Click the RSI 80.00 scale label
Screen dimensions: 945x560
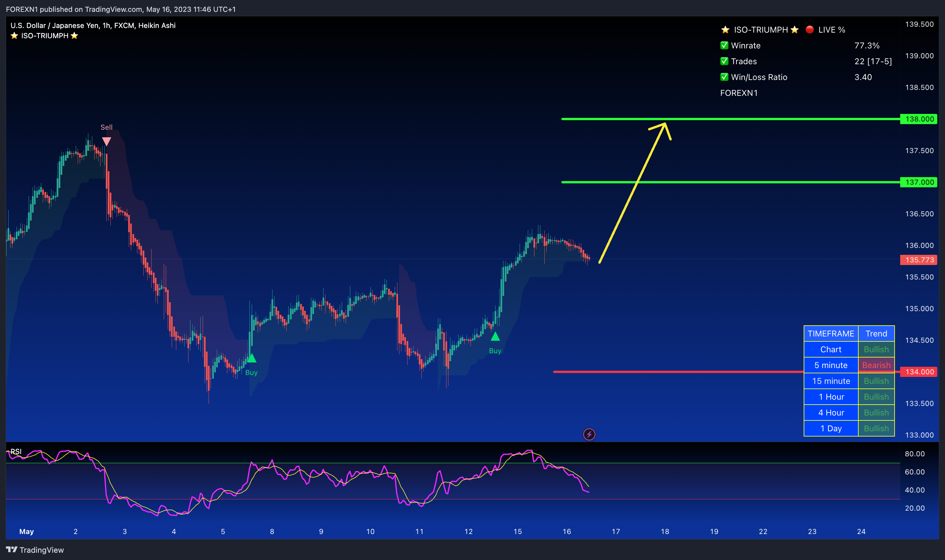tap(914, 454)
